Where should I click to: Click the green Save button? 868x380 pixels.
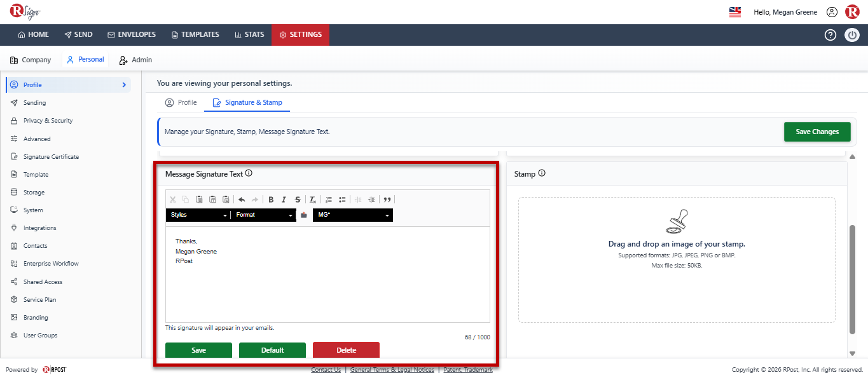click(198, 350)
